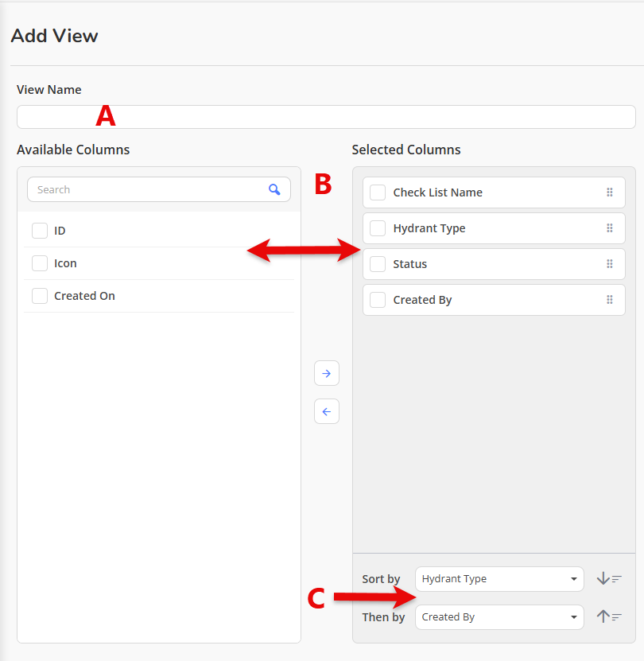The width and height of the screenshot is (644, 661).
Task: Click the search magnifier icon
Action: point(274,189)
